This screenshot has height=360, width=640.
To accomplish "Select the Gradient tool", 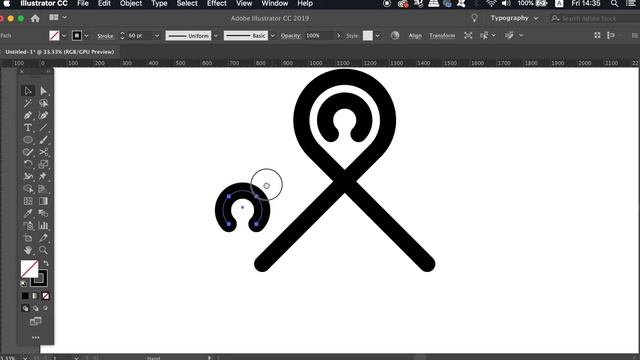I will click(43, 201).
